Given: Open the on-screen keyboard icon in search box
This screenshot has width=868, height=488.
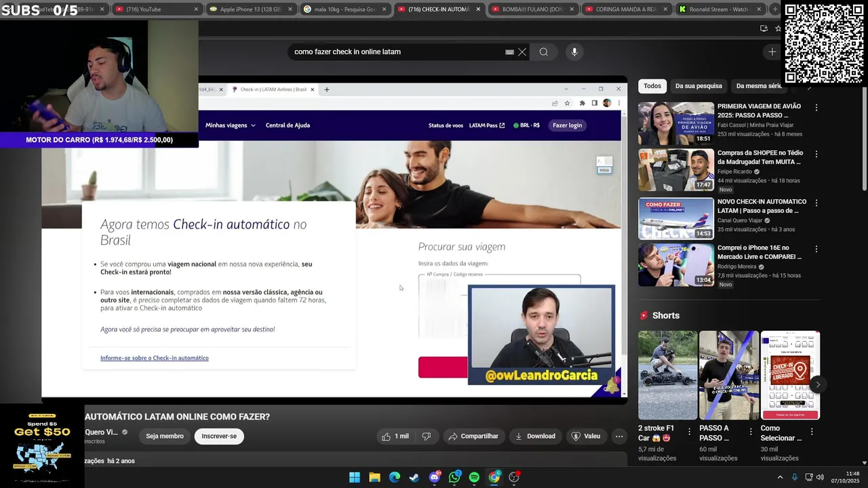Looking at the screenshot, I should point(509,52).
